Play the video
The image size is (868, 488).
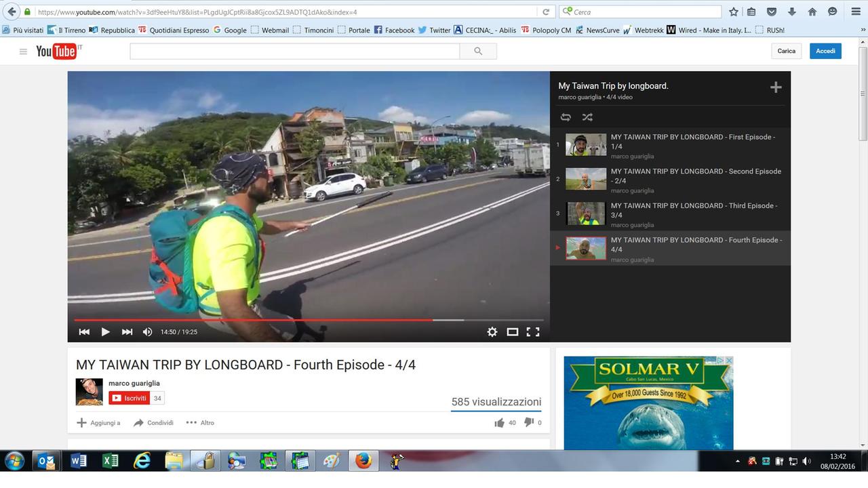[106, 331]
